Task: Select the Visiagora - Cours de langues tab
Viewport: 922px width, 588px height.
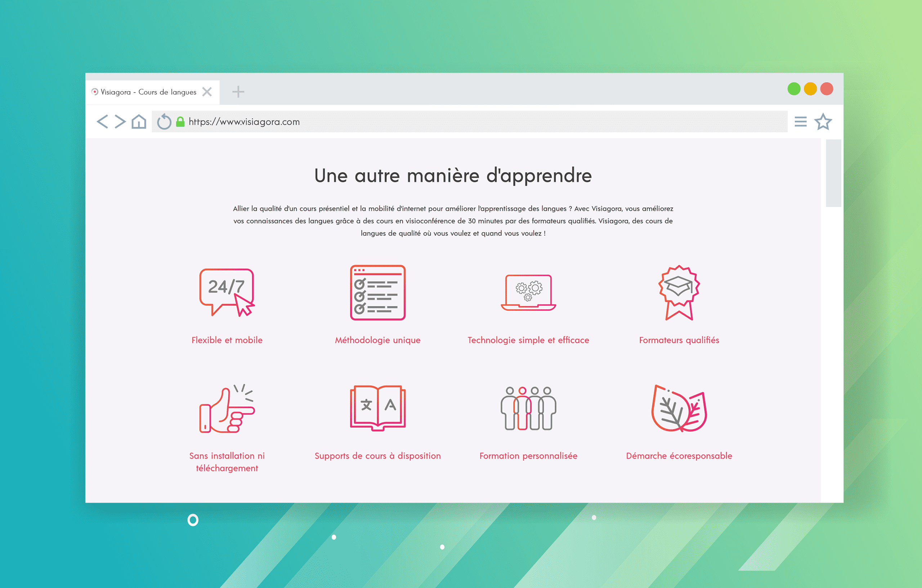Action: coord(152,92)
